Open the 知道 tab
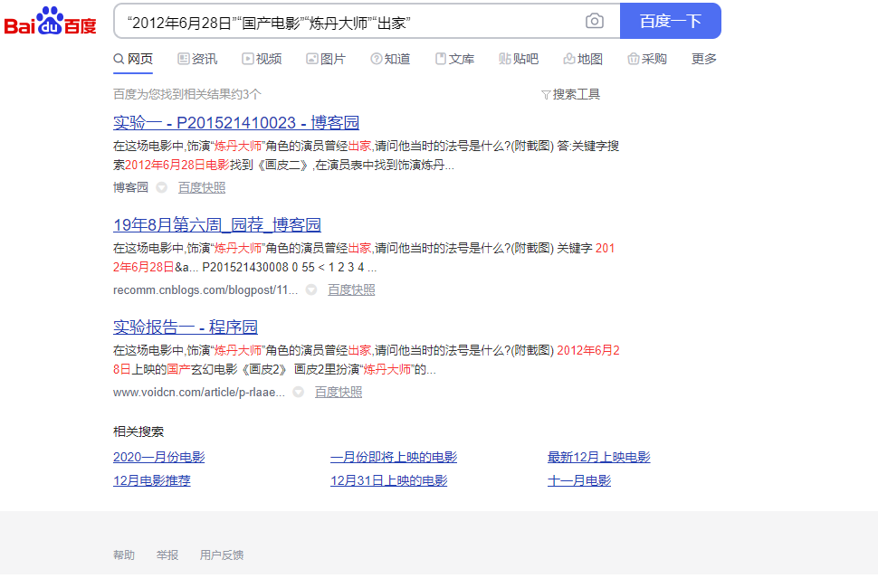878x588 pixels. click(x=390, y=59)
